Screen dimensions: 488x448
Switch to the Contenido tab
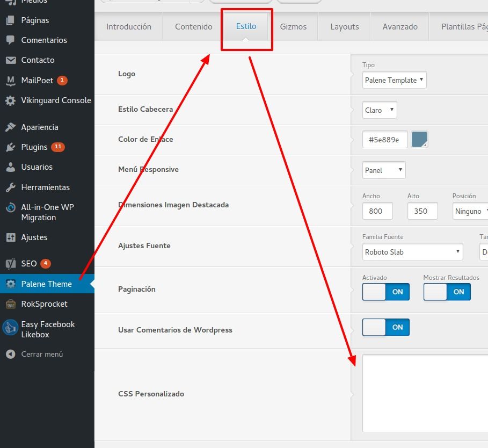(x=193, y=27)
